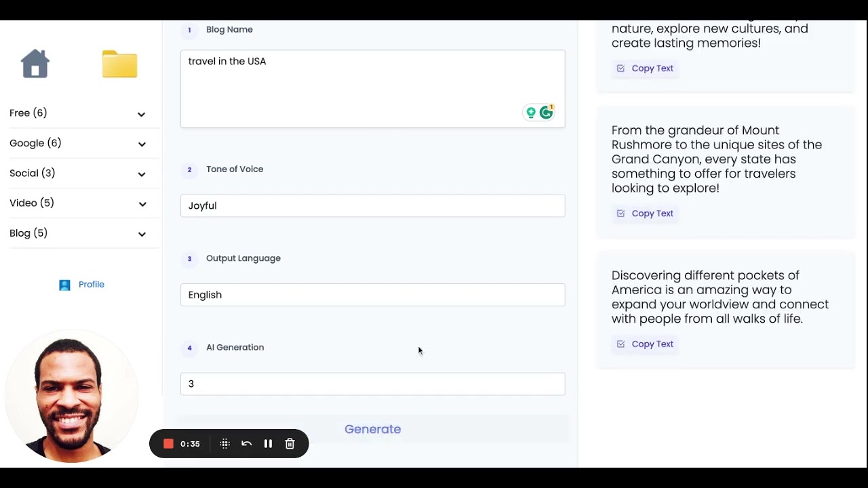
Task: Restart recording with the undo arrow
Action: click(246, 444)
